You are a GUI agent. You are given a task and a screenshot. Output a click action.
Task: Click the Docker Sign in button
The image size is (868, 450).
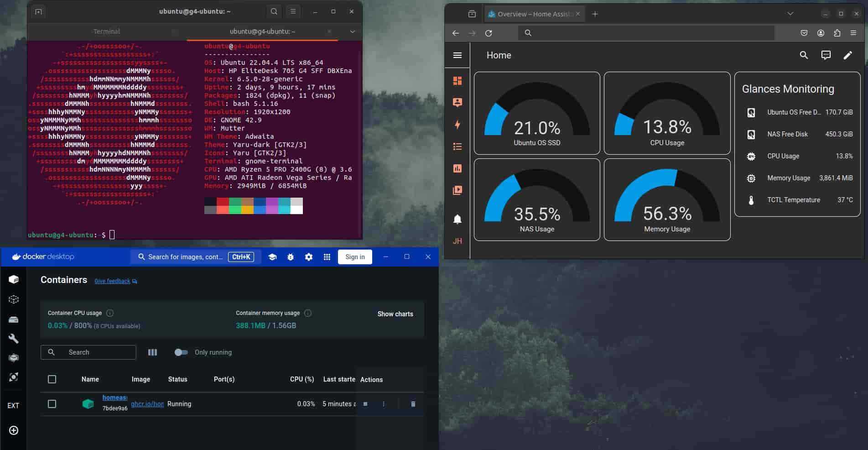pos(355,257)
